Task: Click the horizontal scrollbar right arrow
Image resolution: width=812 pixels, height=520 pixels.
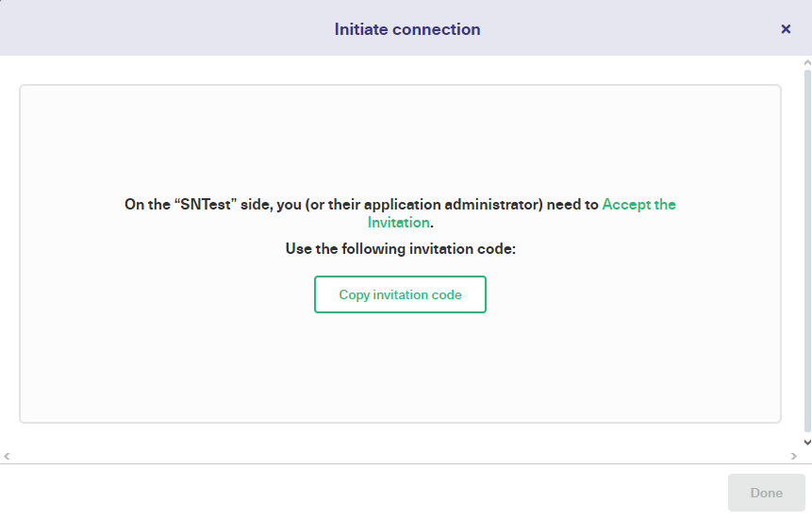Action: (793, 456)
